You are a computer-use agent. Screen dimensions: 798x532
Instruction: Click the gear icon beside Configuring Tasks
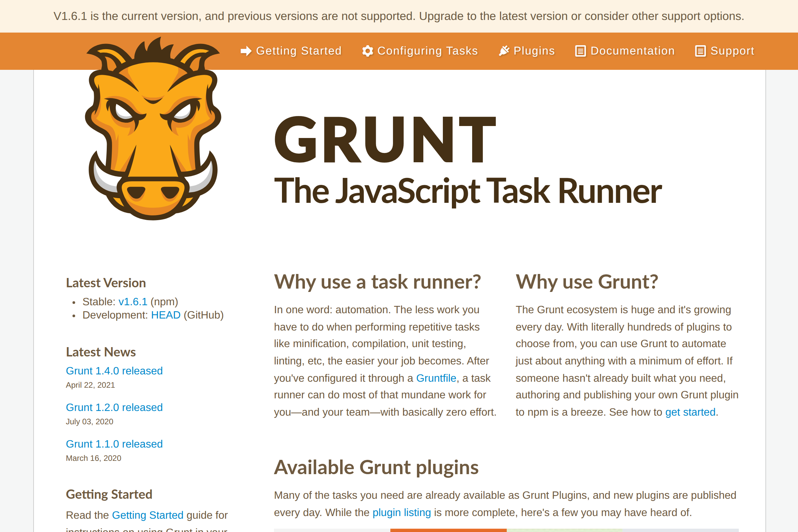(367, 51)
